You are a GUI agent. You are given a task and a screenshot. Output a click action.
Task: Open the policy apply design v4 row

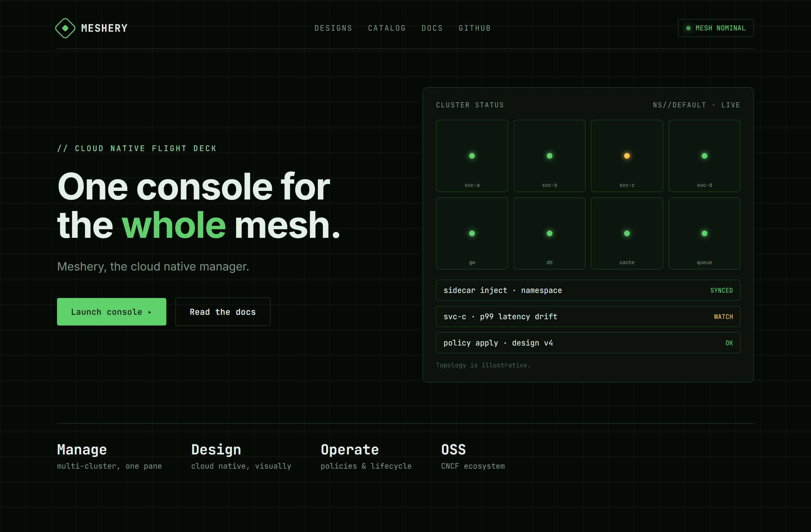tap(588, 343)
